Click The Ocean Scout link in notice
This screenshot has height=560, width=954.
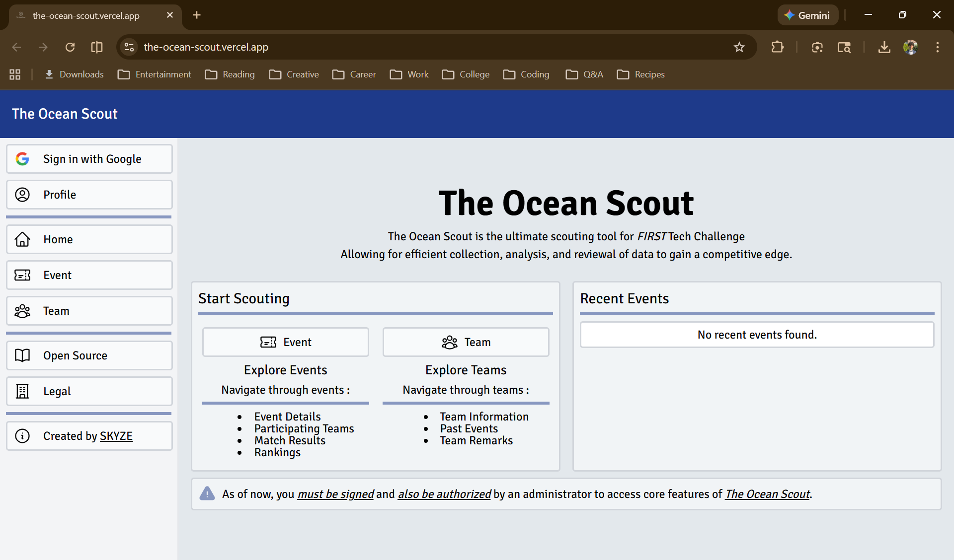click(x=768, y=494)
